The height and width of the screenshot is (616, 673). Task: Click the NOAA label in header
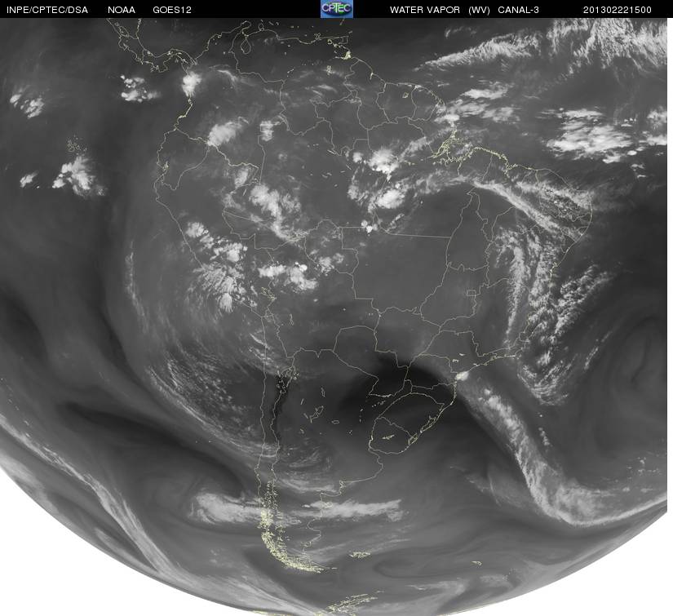click(122, 10)
